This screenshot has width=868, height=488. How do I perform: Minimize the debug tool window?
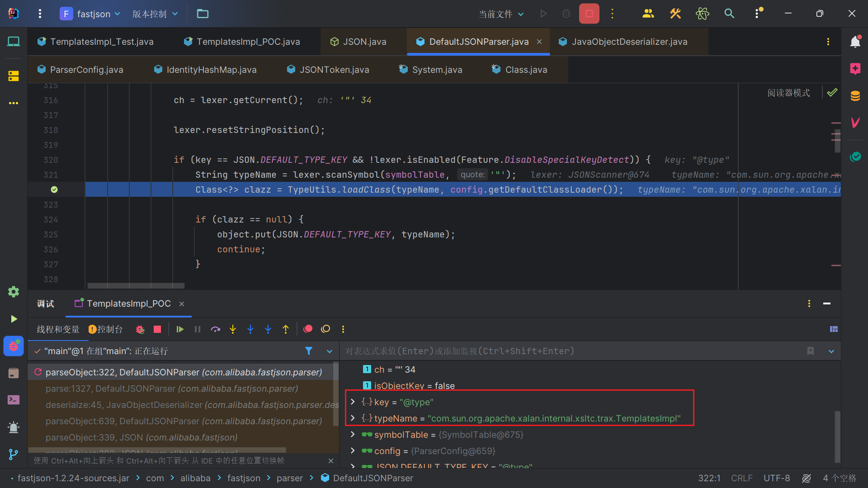pyautogui.click(x=827, y=303)
